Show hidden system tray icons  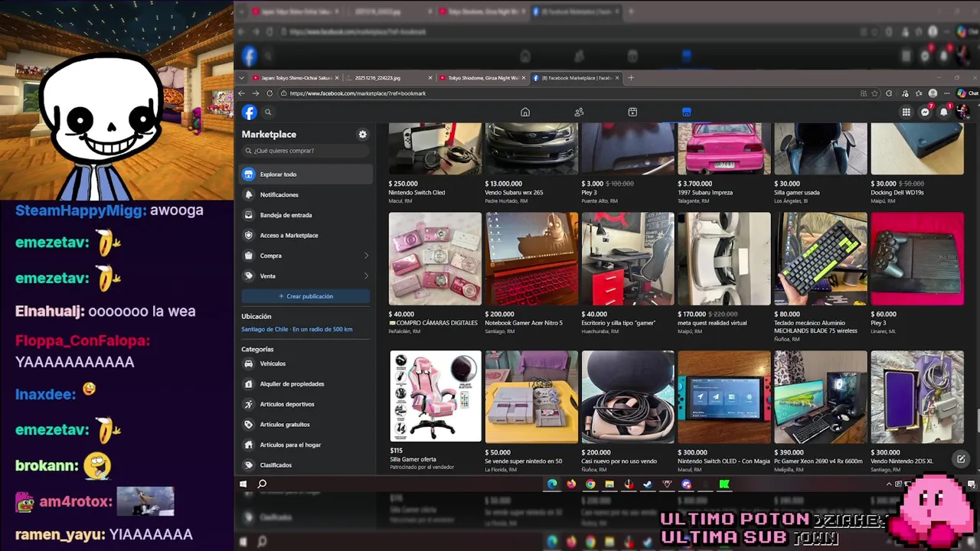pos(889,484)
